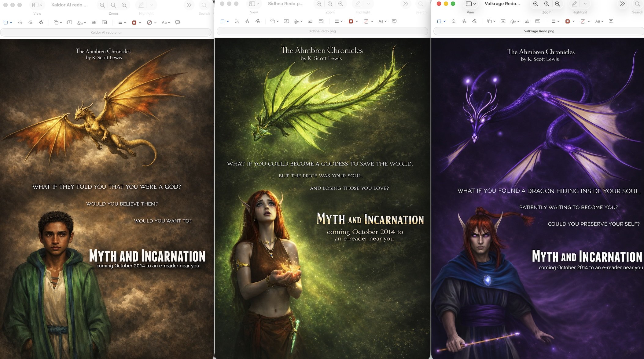Select the Sketch tool in Valkrage Redo window

(464, 21)
